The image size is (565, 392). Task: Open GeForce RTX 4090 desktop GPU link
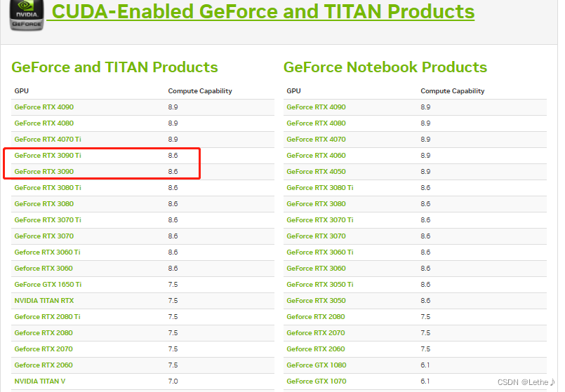click(x=44, y=107)
